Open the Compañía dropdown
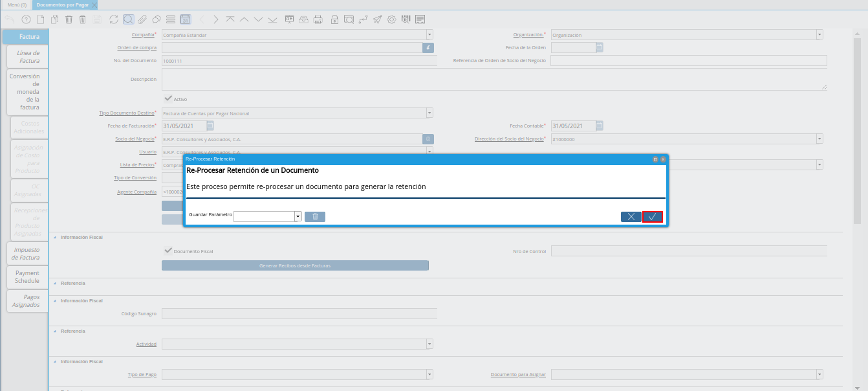The width and height of the screenshot is (868, 391). (x=429, y=35)
